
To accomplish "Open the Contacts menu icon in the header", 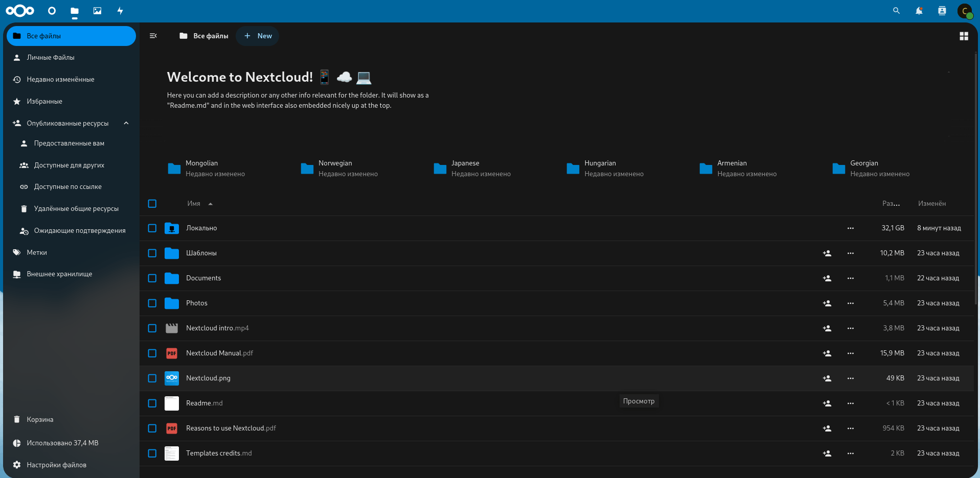I will (942, 11).
